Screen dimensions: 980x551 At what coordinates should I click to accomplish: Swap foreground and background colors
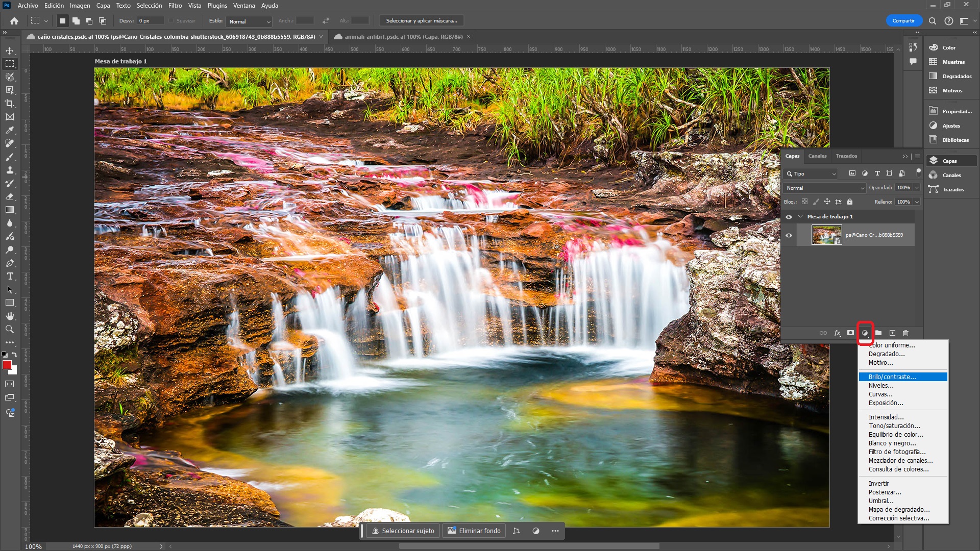(14, 355)
